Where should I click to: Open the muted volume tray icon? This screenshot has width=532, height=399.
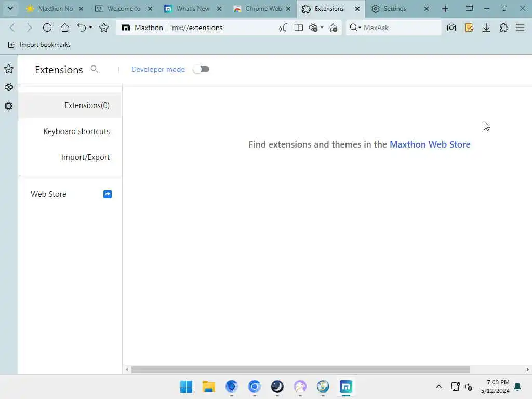(469, 387)
